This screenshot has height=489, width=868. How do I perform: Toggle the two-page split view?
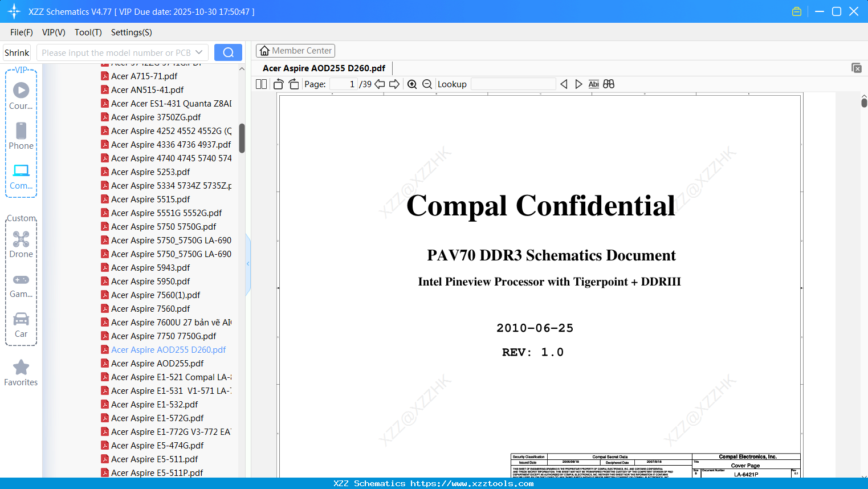point(262,84)
